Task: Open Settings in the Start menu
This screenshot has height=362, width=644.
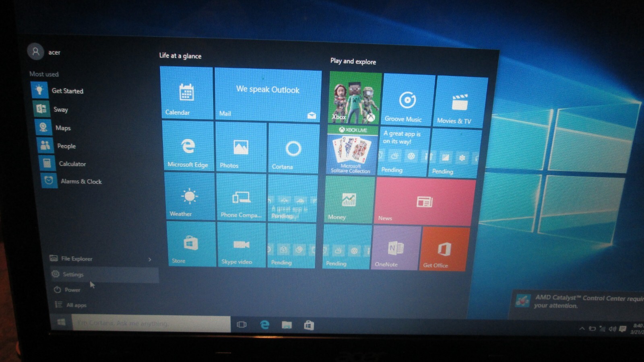Action: point(104,274)
